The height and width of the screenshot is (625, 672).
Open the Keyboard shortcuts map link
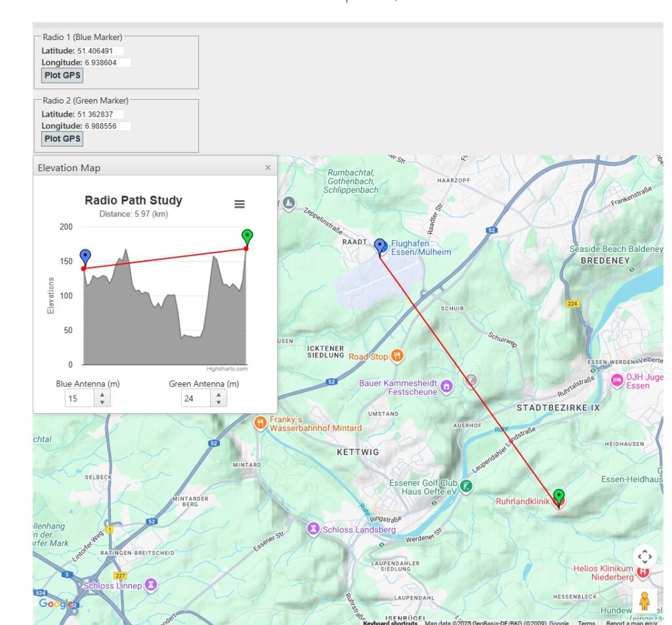tap(390, 622)
